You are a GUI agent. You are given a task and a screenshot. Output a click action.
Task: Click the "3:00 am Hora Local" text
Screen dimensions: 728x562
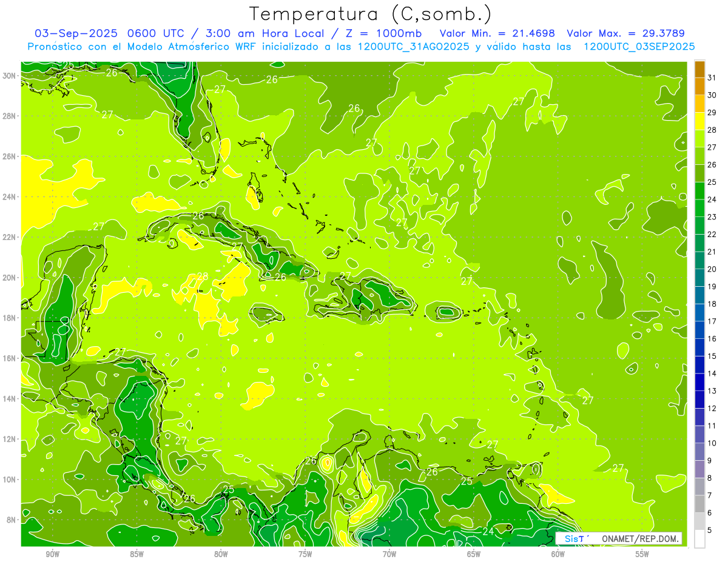coord(267,33)
